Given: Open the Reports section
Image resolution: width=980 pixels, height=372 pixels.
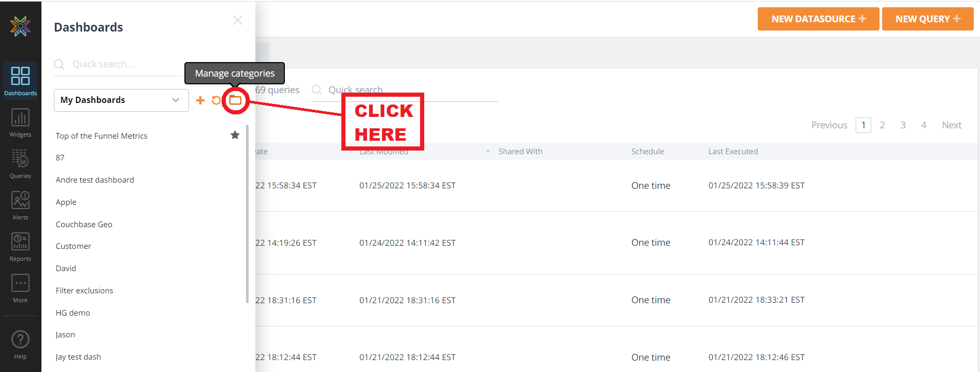Looking at the screenshot, I should 20,246.
